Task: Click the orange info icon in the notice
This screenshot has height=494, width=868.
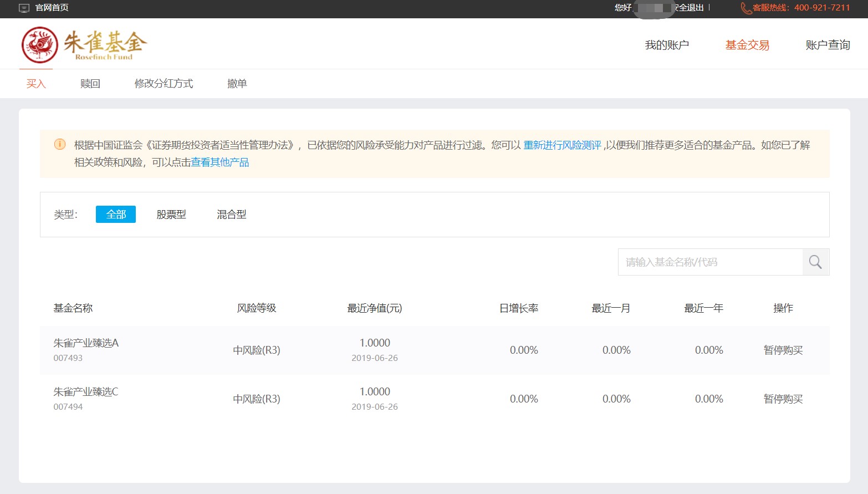Action: coord(60,145)
